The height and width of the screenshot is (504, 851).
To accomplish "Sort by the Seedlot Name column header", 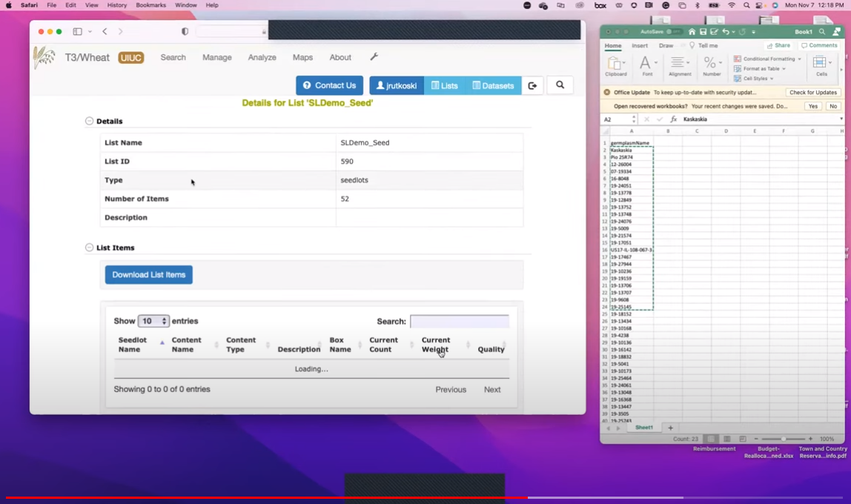I will [133, 345].
